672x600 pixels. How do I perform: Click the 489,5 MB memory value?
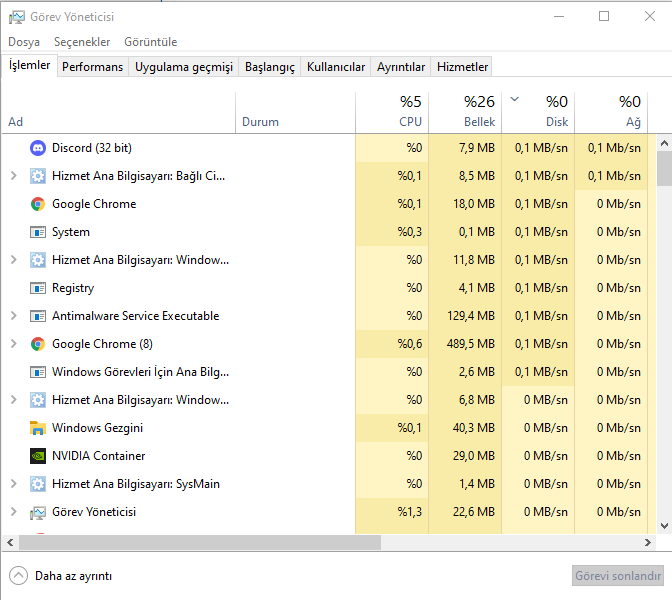click(x=471, y=344)
